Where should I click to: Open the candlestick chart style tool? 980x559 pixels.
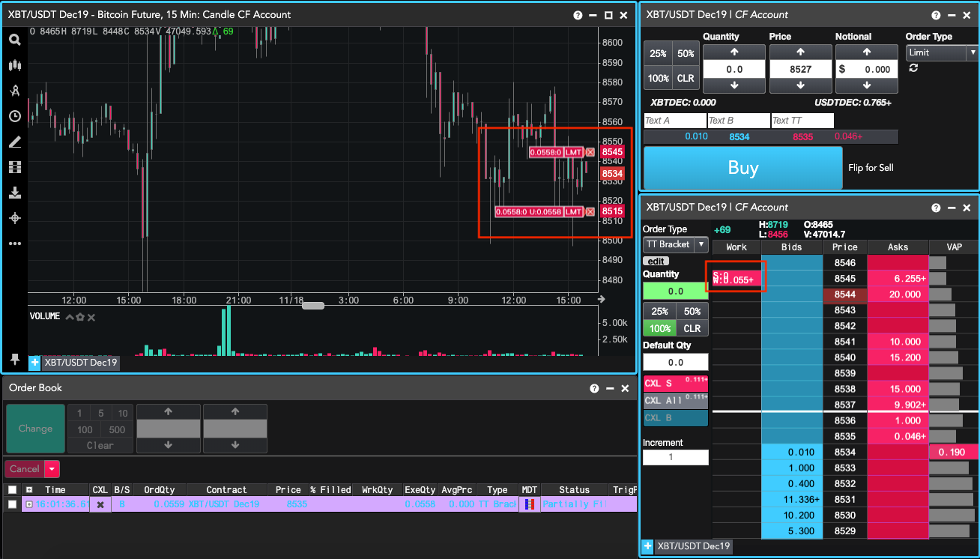click(14, 65)
